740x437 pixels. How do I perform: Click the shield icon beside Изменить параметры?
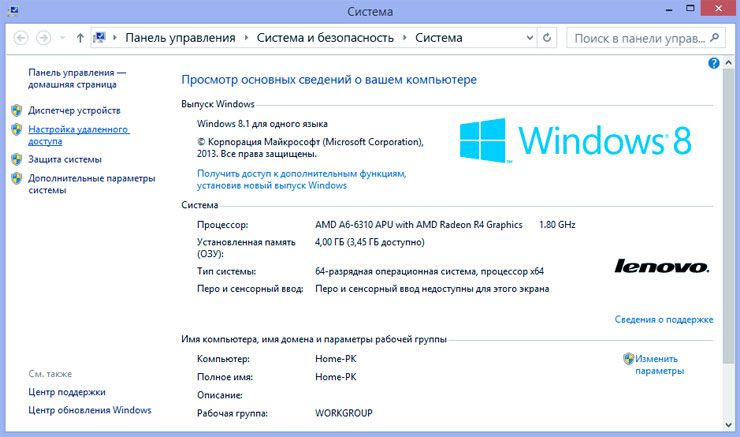pyautogui.click(x=628, y=358)
